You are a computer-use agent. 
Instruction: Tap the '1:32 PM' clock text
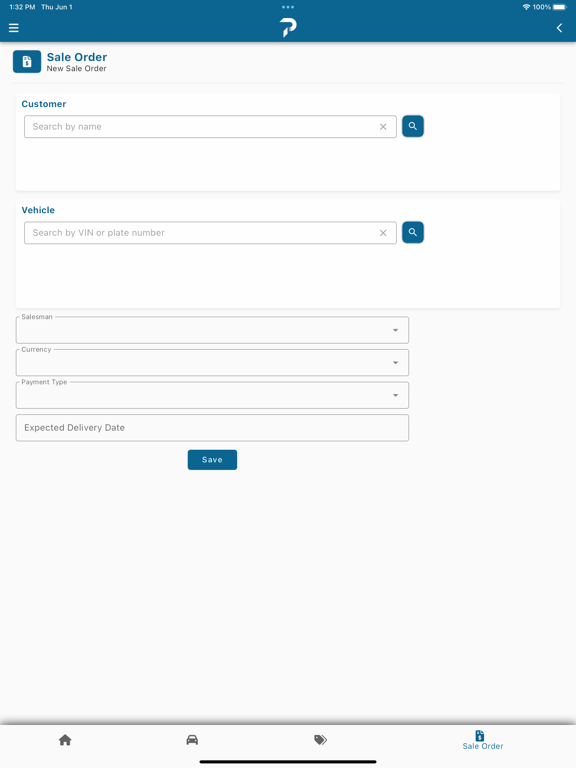[x=23, y=7]
